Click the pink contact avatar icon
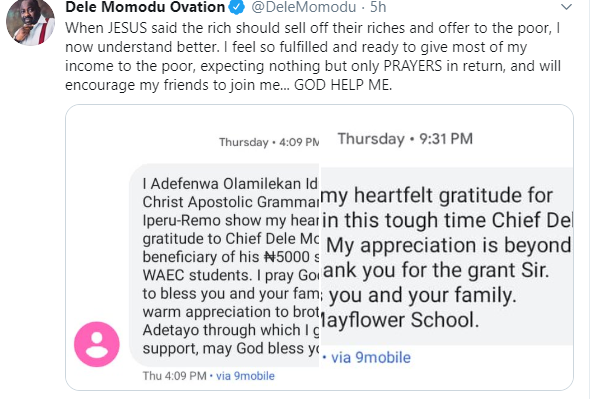The width and height of the screenshot is (611, 399). click(97, 344)
